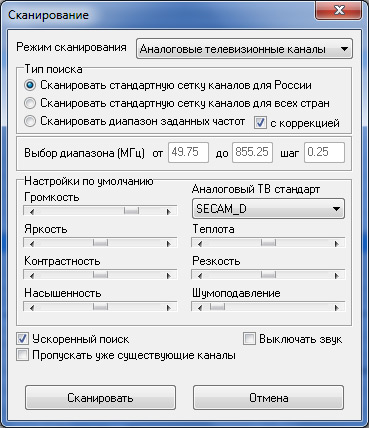Click right arrow of Громкость slider

169,211
